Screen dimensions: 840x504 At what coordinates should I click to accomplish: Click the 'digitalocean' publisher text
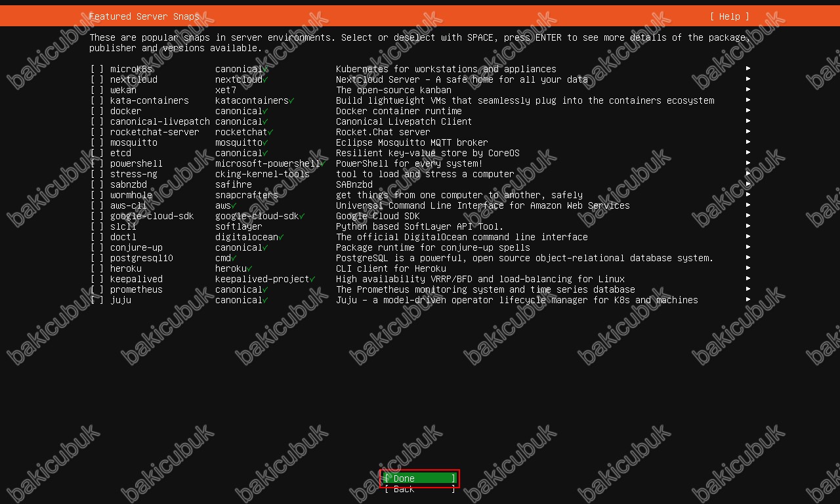coord(247,237)
